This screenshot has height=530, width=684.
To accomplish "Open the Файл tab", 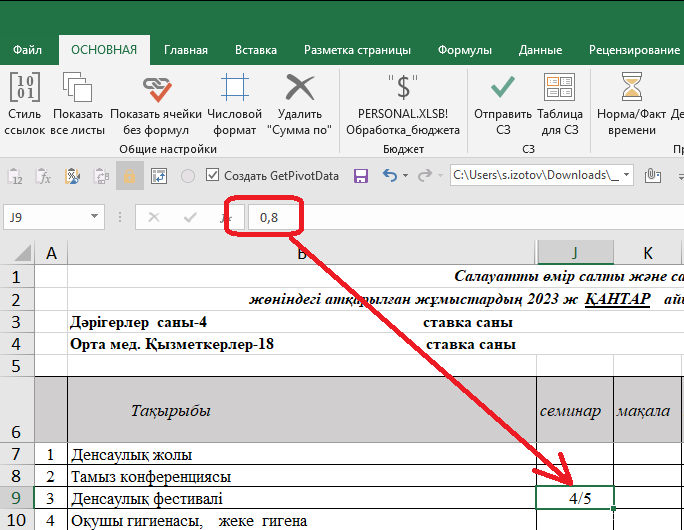I will [x=27, y=50].
